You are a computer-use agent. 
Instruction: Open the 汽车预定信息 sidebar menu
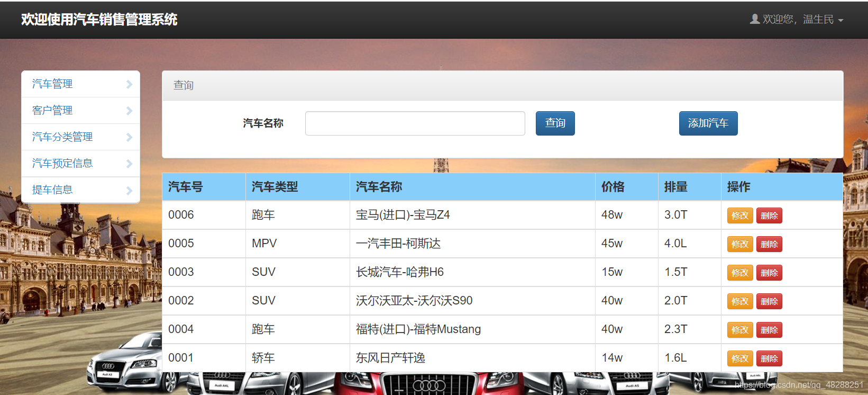80,164
